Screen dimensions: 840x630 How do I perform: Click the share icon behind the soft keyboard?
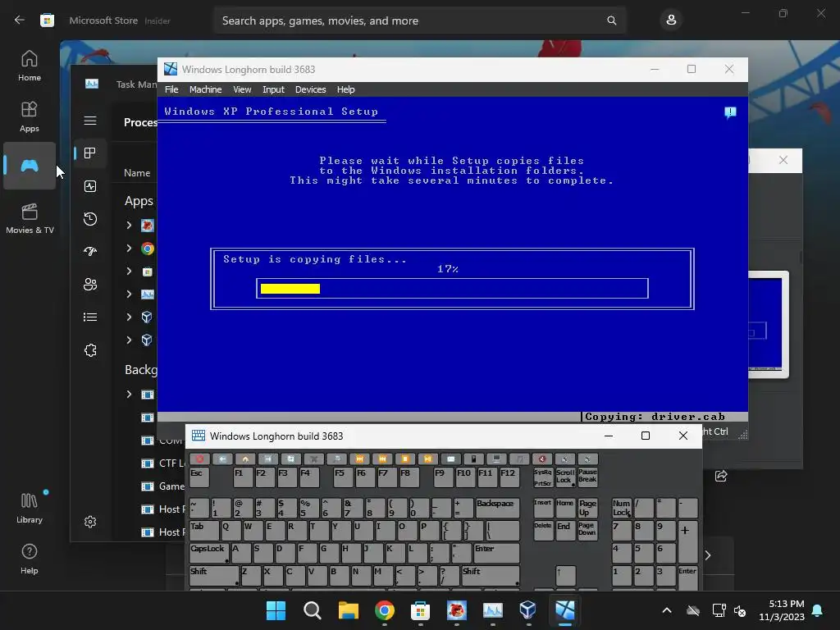tap(721, 476)
